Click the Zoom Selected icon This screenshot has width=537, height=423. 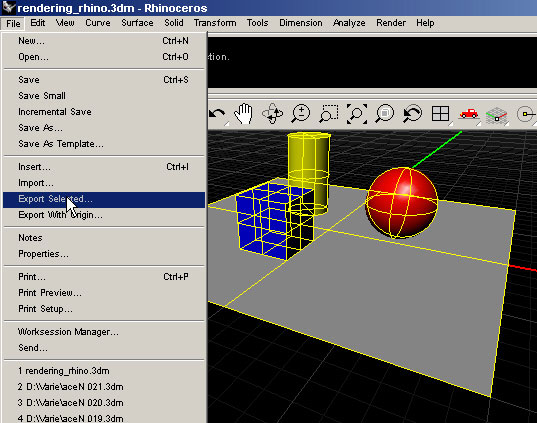tap(385, 114)
